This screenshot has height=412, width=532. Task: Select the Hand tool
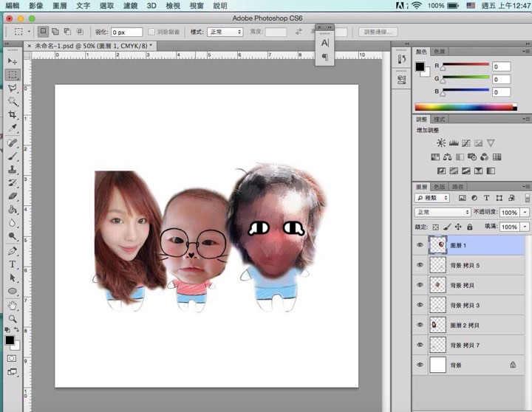tap(13, 305)
